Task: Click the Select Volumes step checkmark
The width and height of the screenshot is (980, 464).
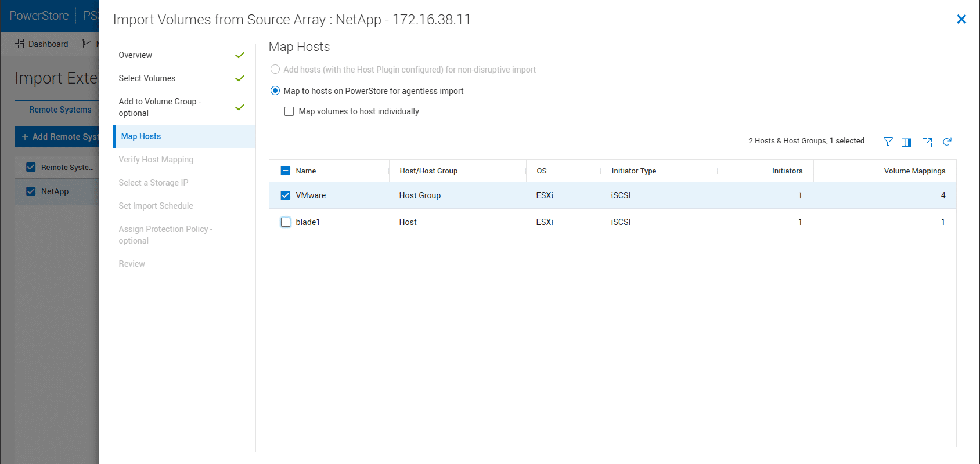Action: coord(240,78)
